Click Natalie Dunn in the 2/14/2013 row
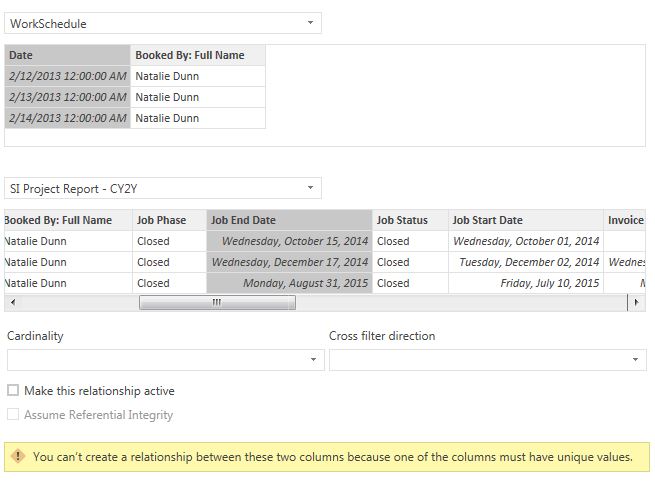Image resolution: width=655 pixels, height=486 pixels. click(198, 118)
